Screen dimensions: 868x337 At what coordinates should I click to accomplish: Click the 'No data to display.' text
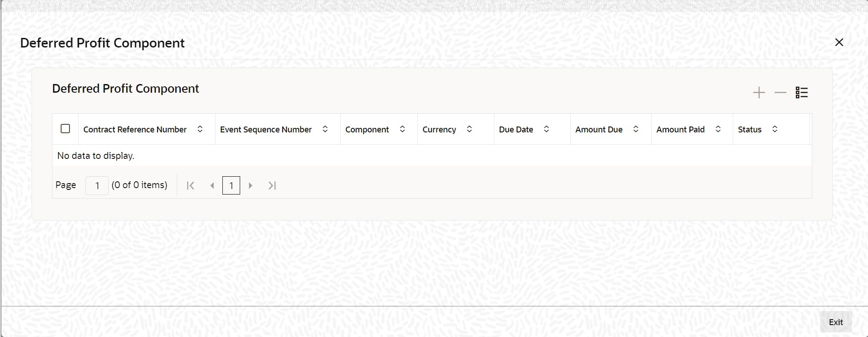click(x=96, y=156)
